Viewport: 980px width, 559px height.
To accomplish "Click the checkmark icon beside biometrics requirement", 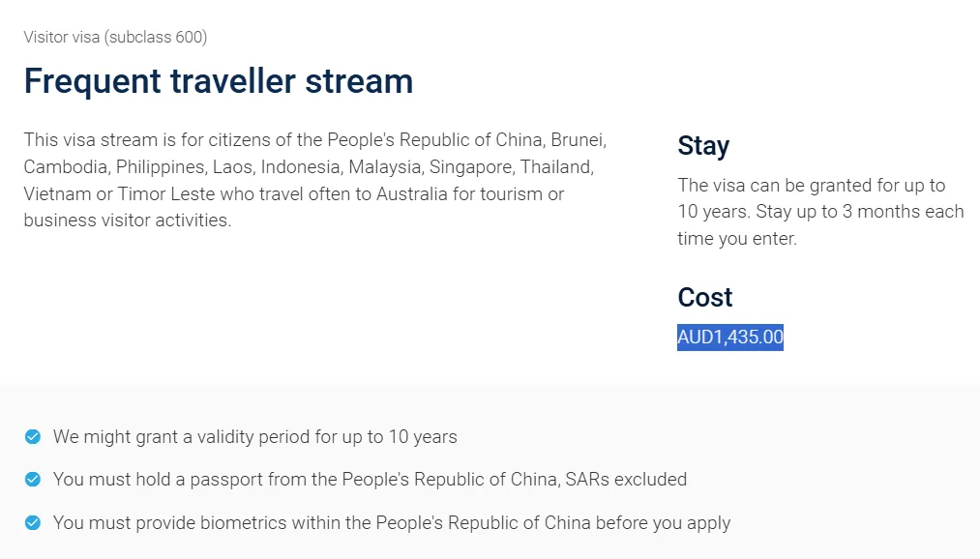I will [33, 522].
